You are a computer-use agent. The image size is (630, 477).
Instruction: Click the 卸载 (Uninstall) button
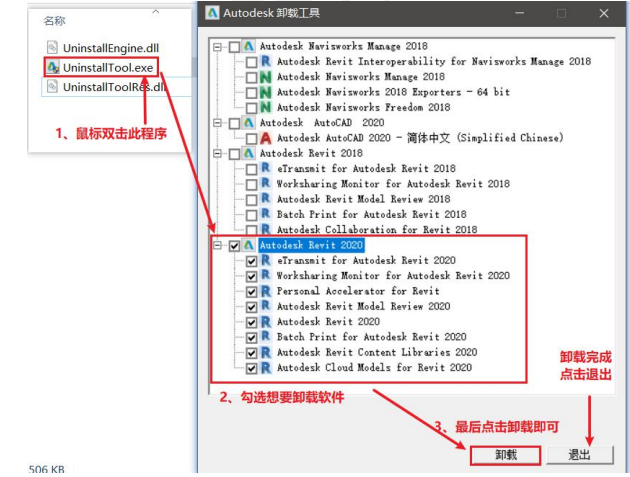click(505, 455)
